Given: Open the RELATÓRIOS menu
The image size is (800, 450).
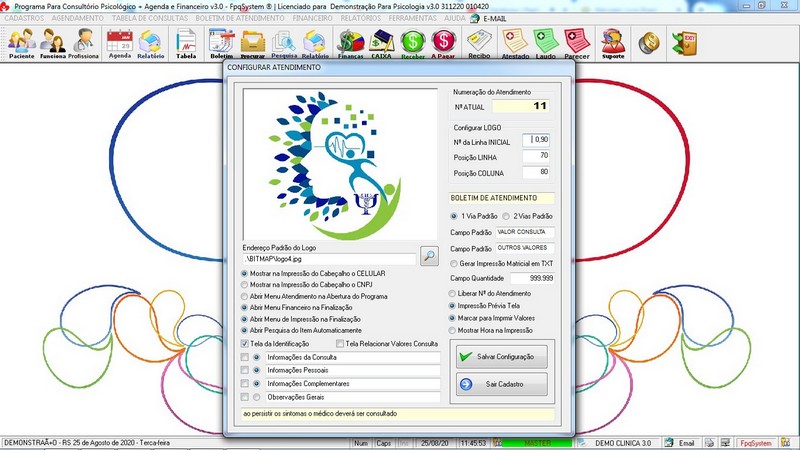Looking at the screenshot, I should (x=361, y=18).
